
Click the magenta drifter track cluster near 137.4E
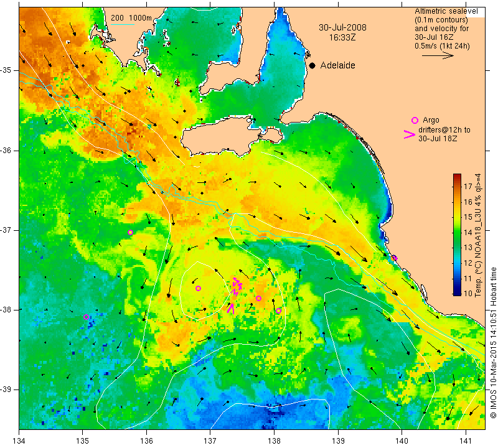[237, 286]
